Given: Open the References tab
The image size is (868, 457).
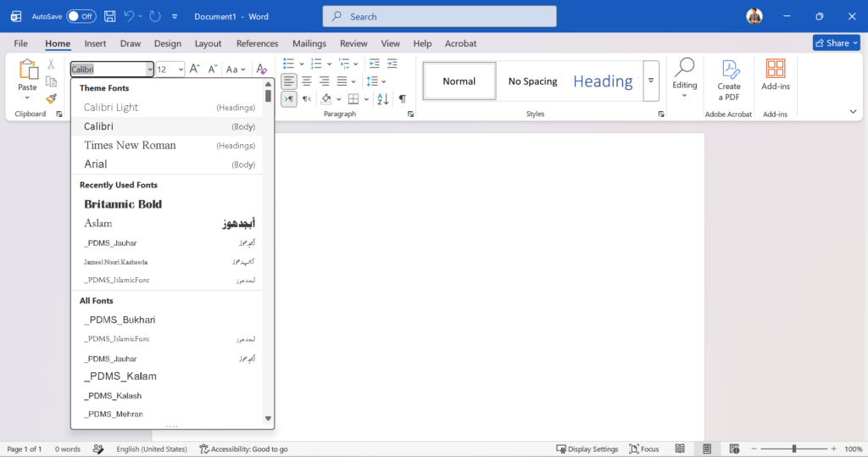Looking at the screenshot, I should coord(258,43).
